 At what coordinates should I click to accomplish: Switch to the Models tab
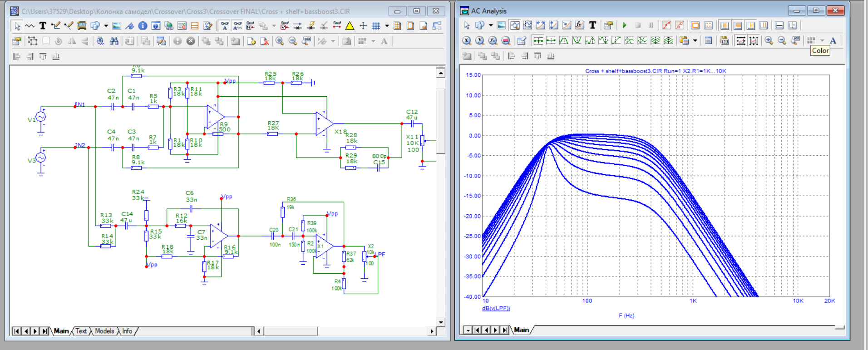[x=104, y=331]
